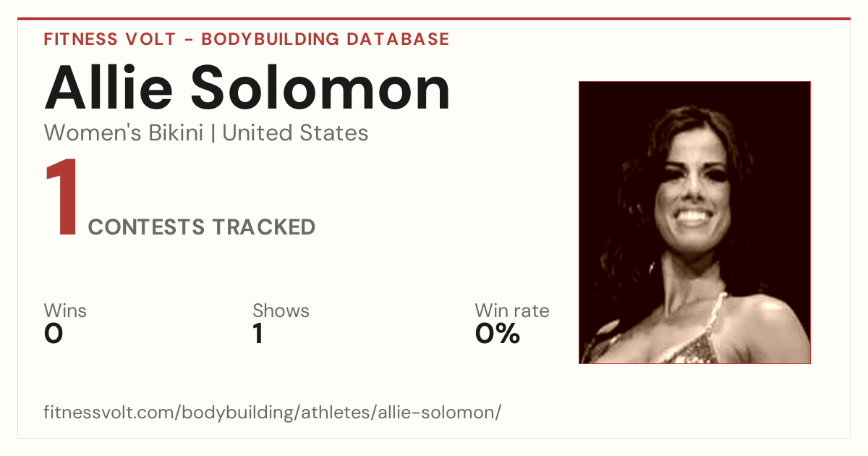Click the Wins value of 0
The width and height of the screenshot is (868, 456).
[x=54, y=334]
